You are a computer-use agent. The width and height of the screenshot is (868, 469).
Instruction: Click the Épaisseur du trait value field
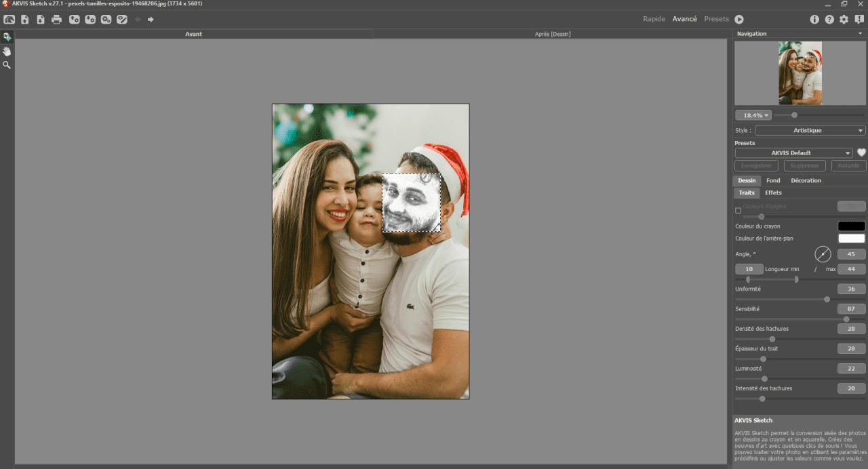[852, 349]
